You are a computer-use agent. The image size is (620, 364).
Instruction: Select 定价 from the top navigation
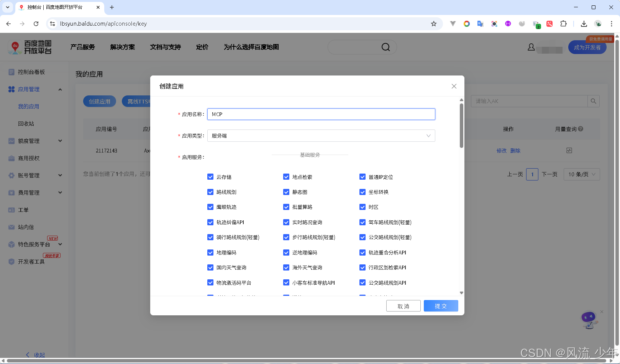click(202, 47)
